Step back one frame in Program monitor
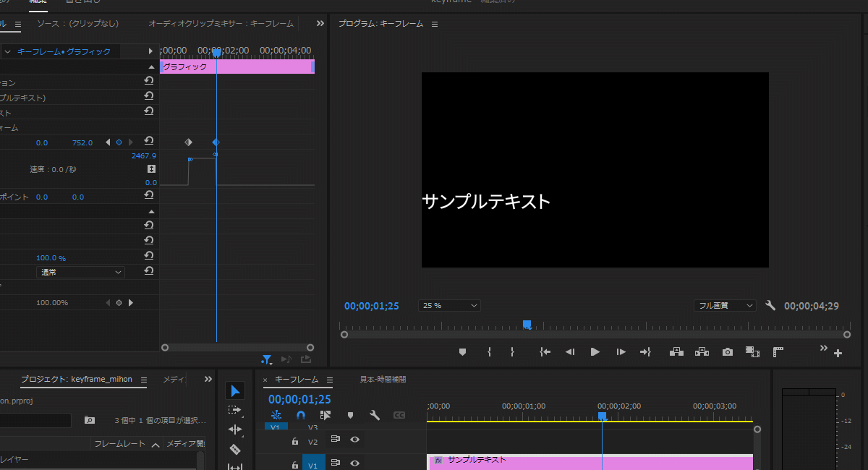 tap(570, 352)
